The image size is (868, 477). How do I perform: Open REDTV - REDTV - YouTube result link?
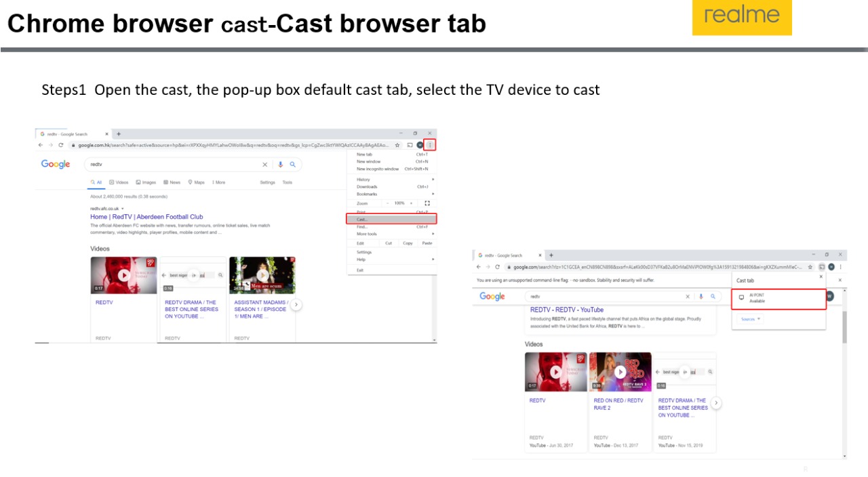coord(566,310)
